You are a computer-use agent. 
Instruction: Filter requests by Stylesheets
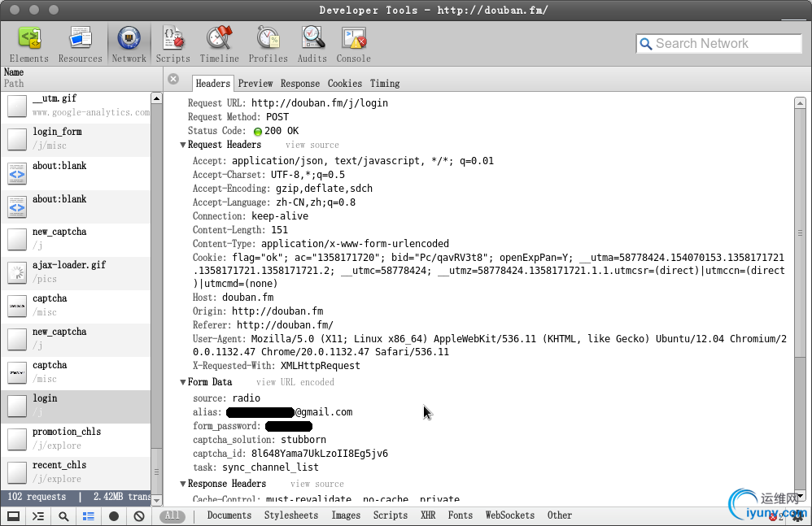pos(291,515)
